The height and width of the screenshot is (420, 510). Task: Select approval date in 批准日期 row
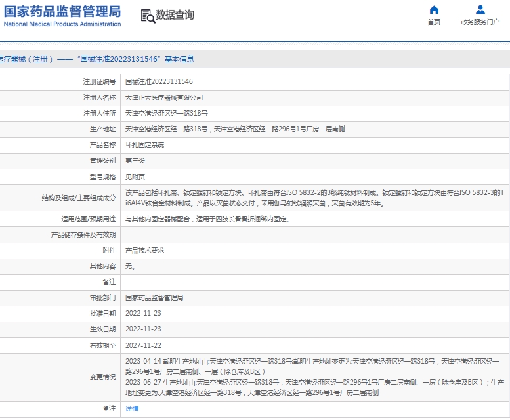144,314
